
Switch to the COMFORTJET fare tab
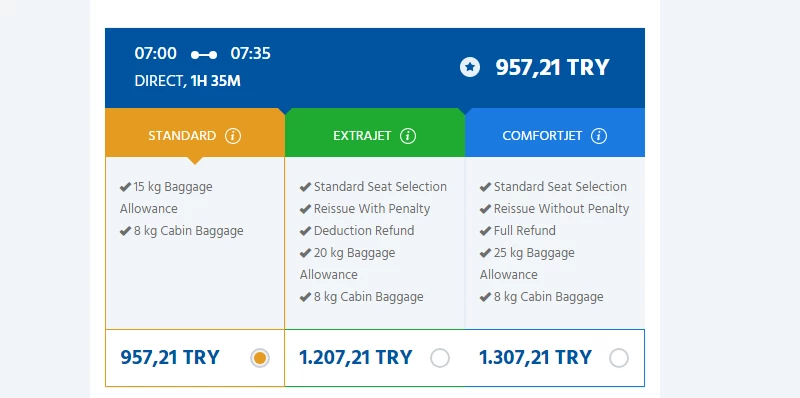point(555,133)
